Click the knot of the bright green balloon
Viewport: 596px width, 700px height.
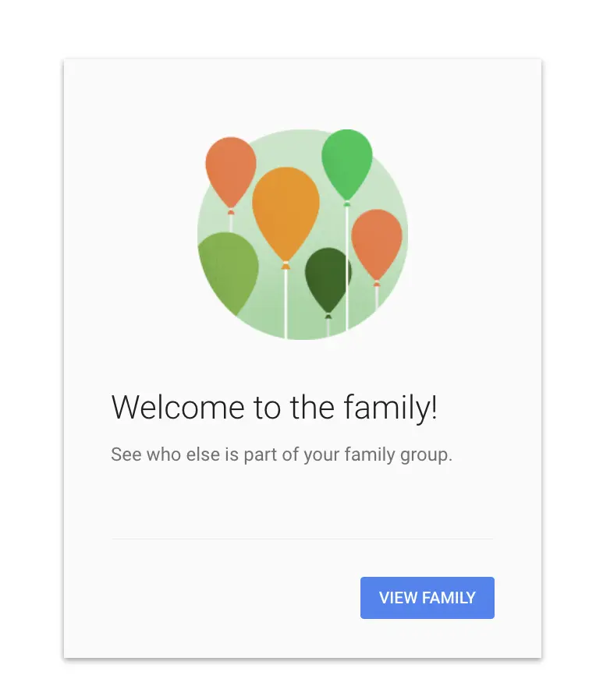tap(347, 203)
